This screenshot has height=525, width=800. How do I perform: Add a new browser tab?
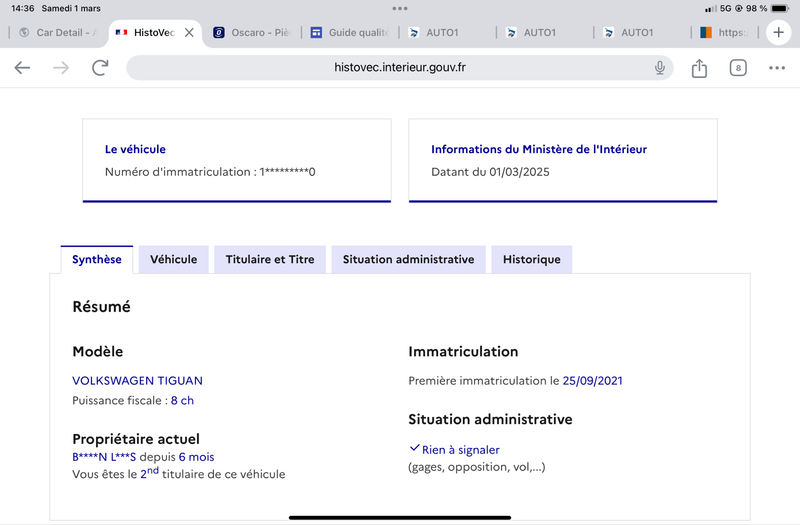click(779, 32)
